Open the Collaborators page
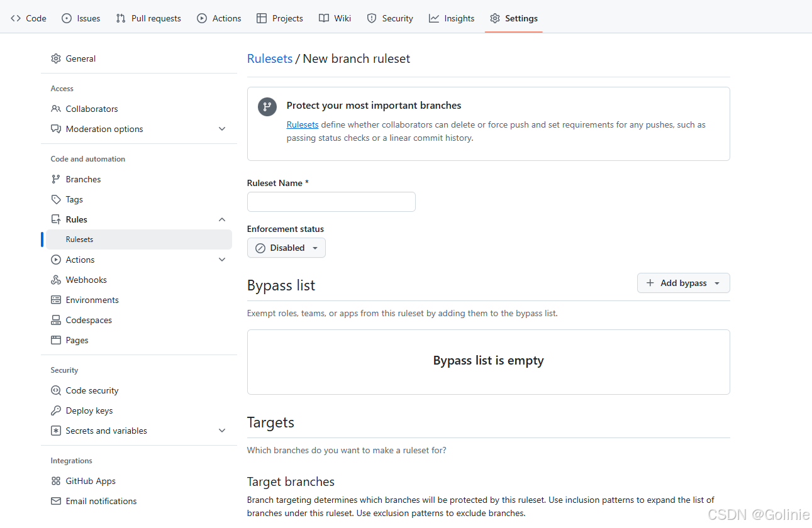Image resolution: width=812 pixels, height=528 pixels. (139, 109)
